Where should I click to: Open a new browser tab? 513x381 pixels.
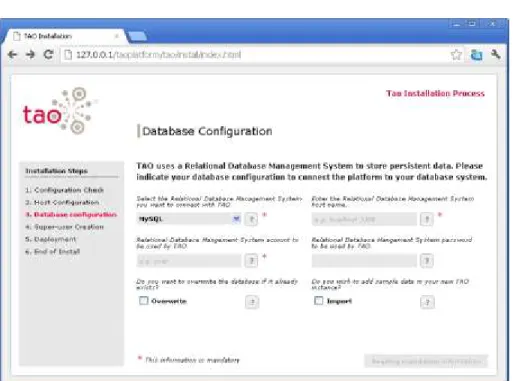pyautogui.click(x=137, y=36)
